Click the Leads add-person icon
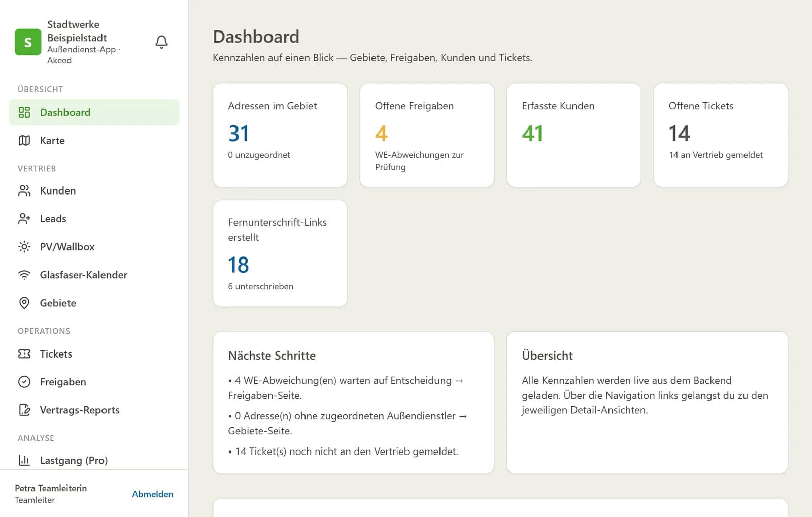The image size is (812, 517). click(24, 218)
